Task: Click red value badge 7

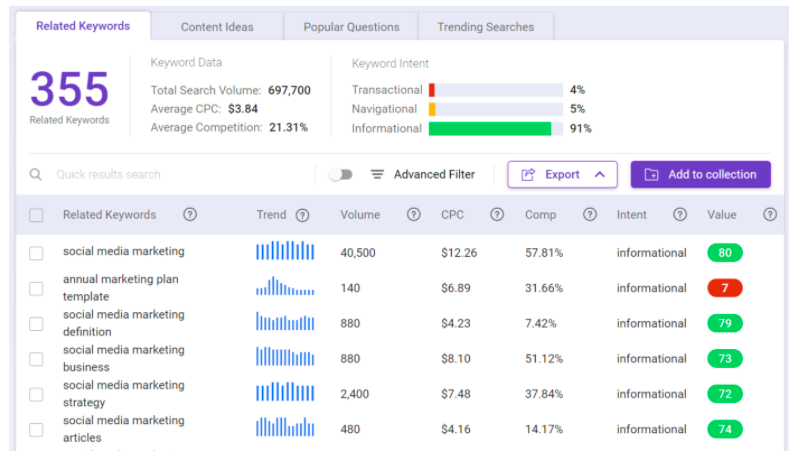Action: [724, 288]
